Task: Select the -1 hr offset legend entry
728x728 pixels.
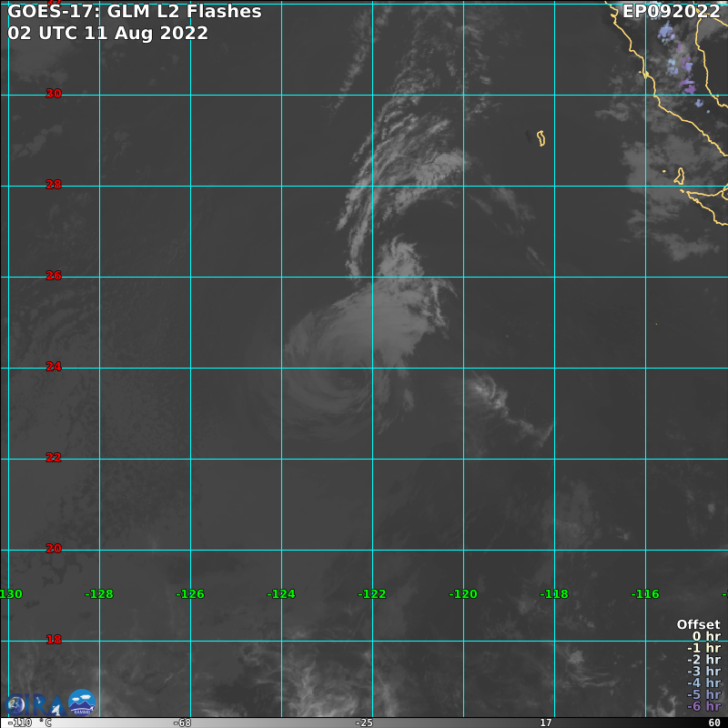Action: click(x=703, y=648)
